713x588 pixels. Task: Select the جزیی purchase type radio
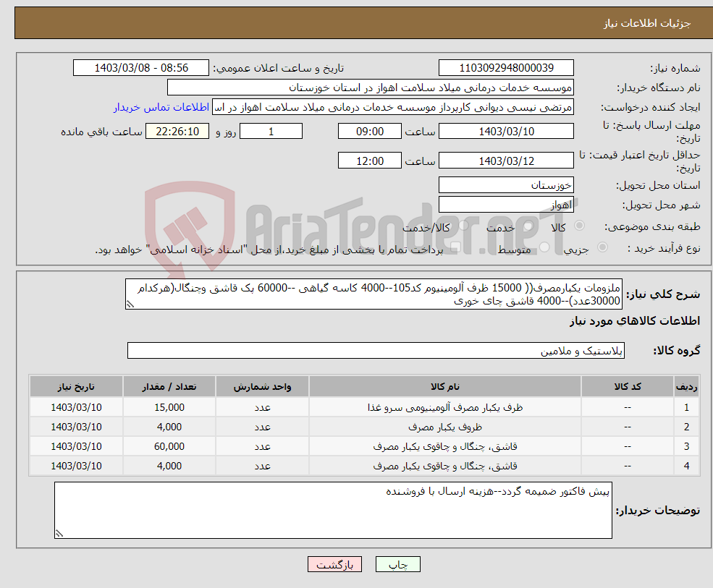click(x=602, y=247)
